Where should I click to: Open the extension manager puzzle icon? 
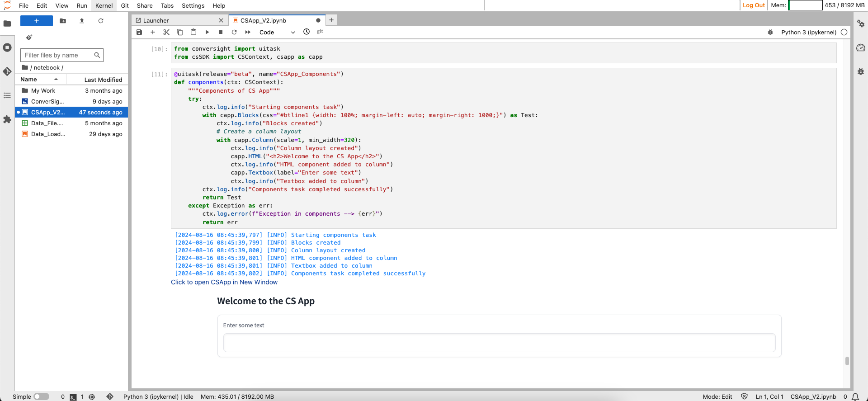[x=7, y=119]
